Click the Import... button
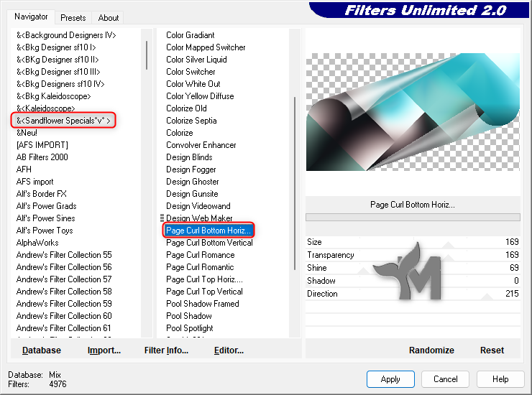 click(104, 350)
